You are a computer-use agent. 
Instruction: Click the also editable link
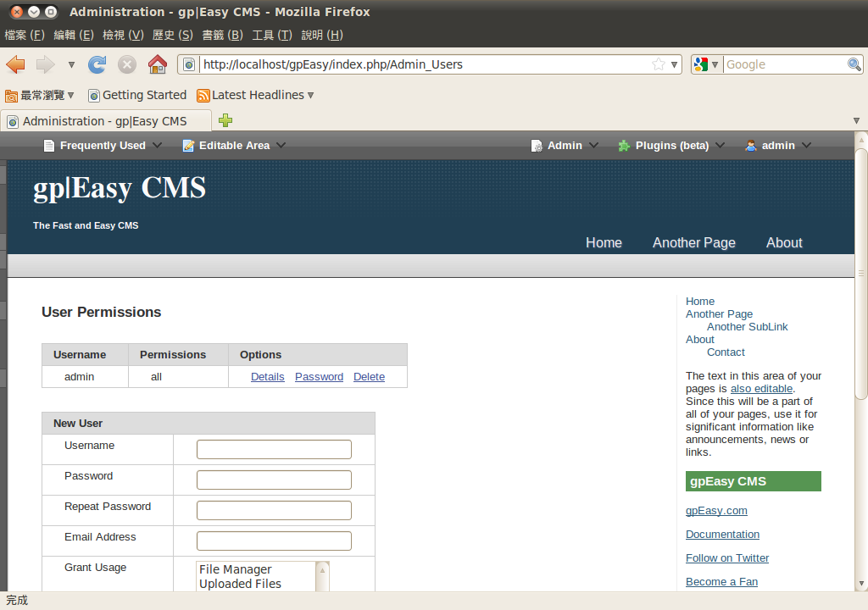click(761, 389)
